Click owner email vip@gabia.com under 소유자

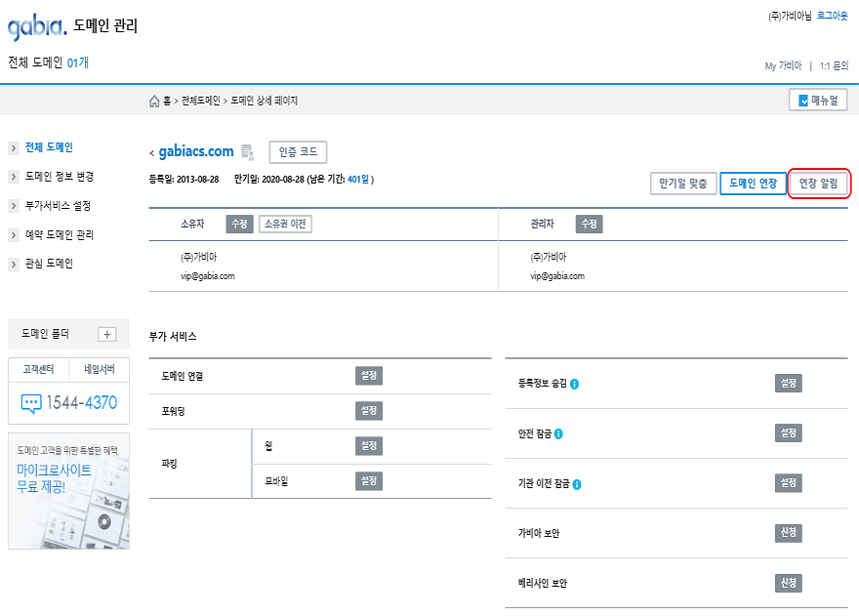pos(208,276)
